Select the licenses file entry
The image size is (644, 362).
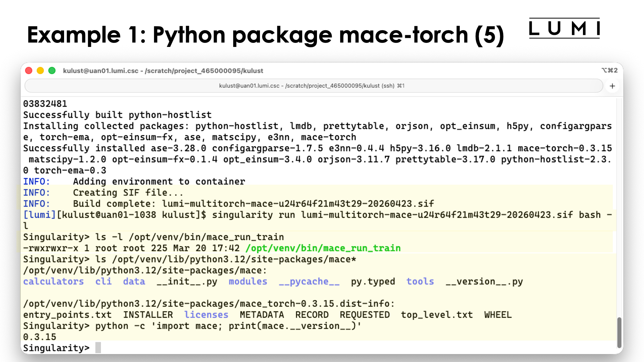click(x=206, y=314)
